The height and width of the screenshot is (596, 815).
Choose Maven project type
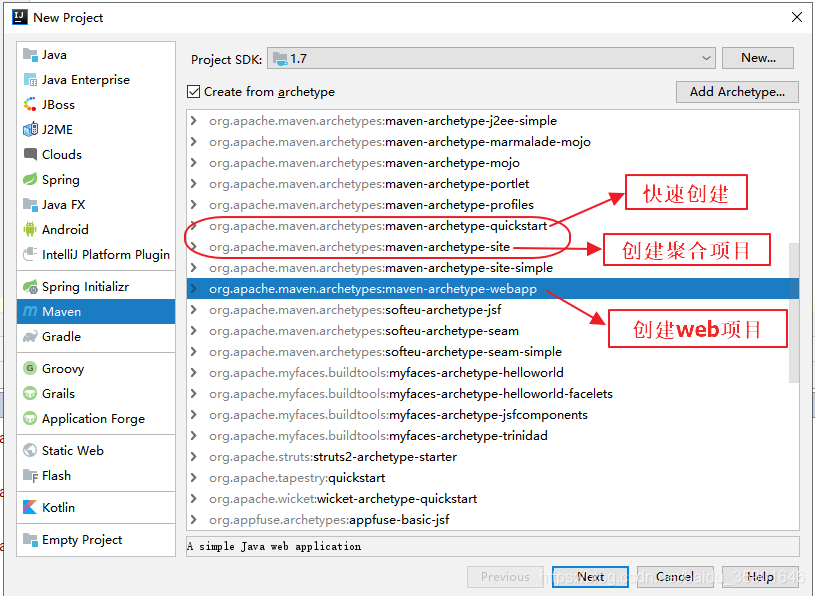point(96,311)
